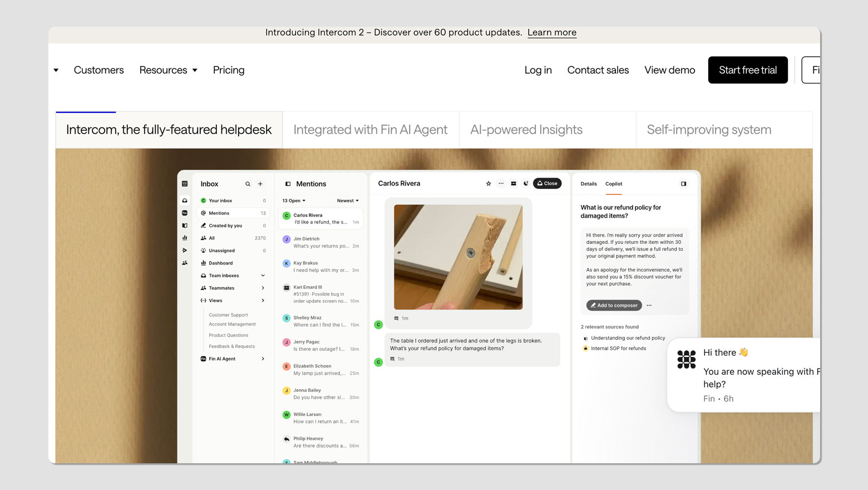The width and height of the screenshot is (868, 490).
Task: Open the Customer Support view
Action: pos(228,315)
